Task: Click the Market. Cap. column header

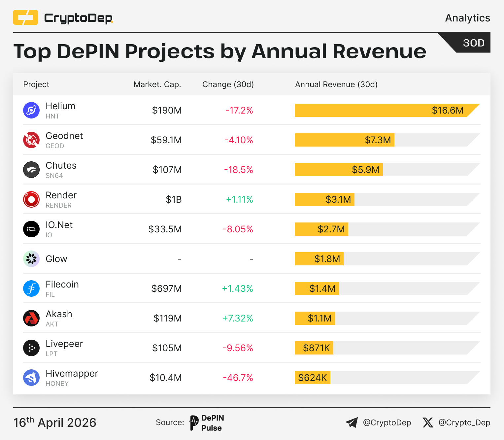Action: click(157, 85)
